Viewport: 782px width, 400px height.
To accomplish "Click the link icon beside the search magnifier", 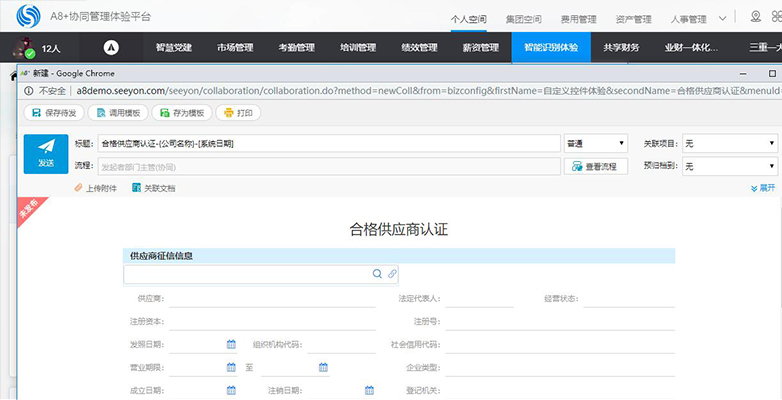I will pos(392,274).
